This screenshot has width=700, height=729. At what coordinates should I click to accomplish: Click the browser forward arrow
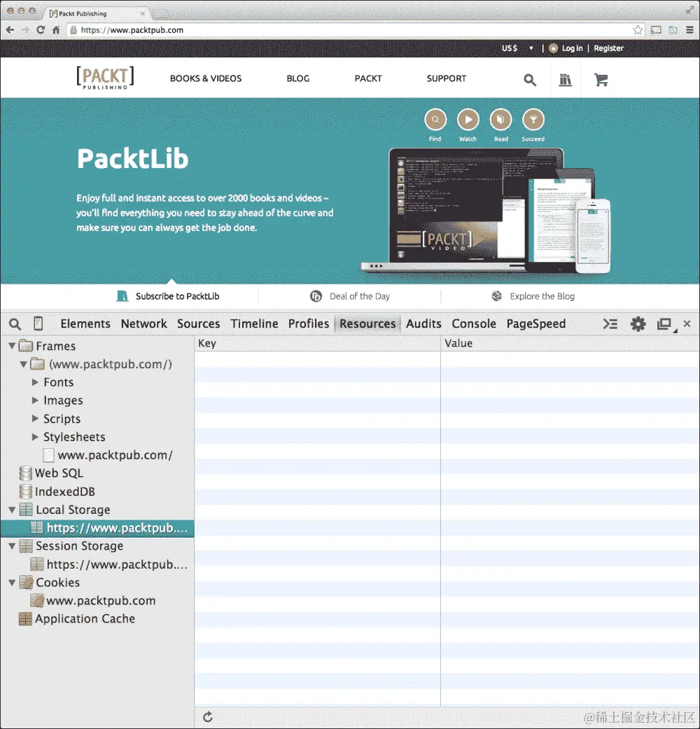point(26,29)
